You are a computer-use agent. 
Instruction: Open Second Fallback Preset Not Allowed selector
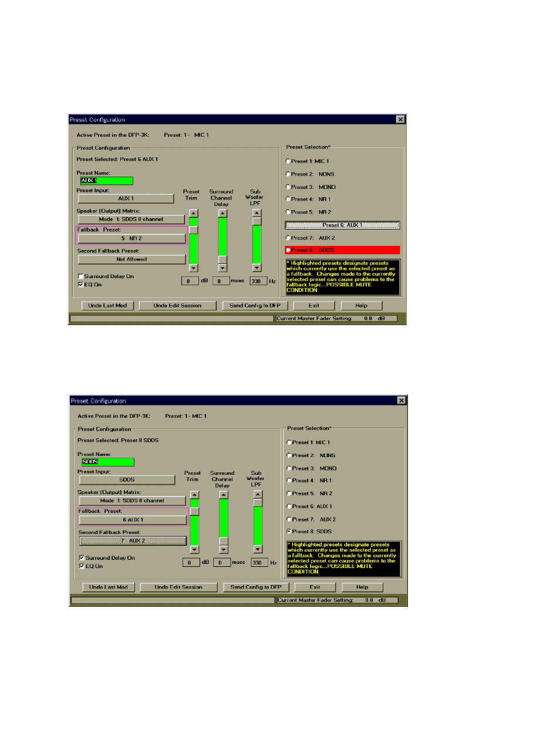(131, 259)
